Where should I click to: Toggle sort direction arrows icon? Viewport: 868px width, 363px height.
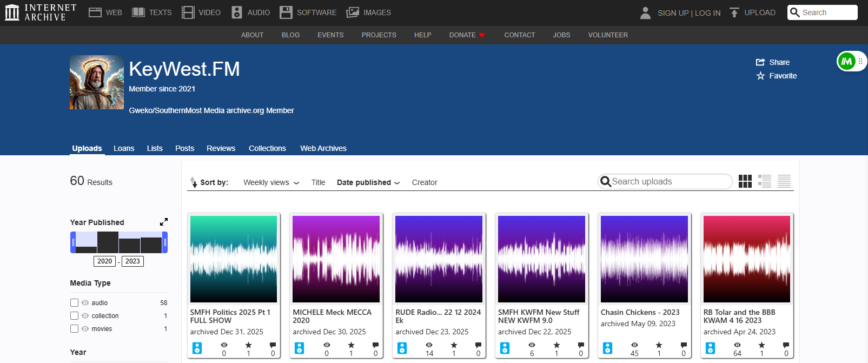pyautogui.click(x=194, y=182)
